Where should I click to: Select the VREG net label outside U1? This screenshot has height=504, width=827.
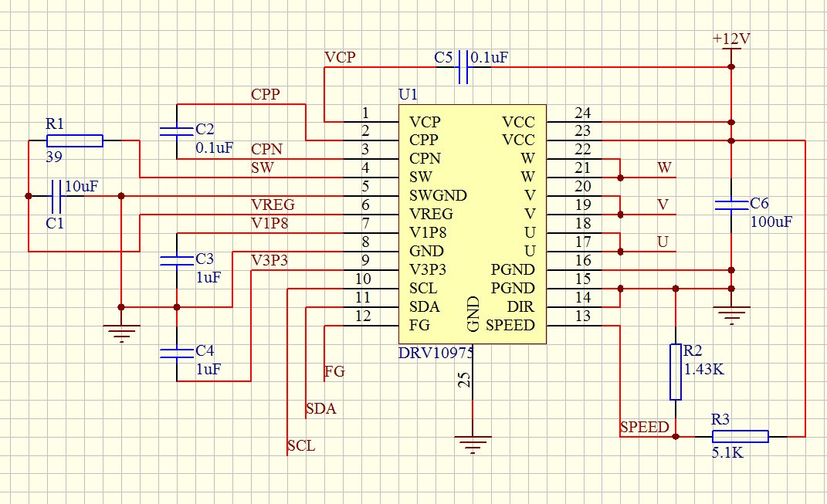[x=273, y=205]
